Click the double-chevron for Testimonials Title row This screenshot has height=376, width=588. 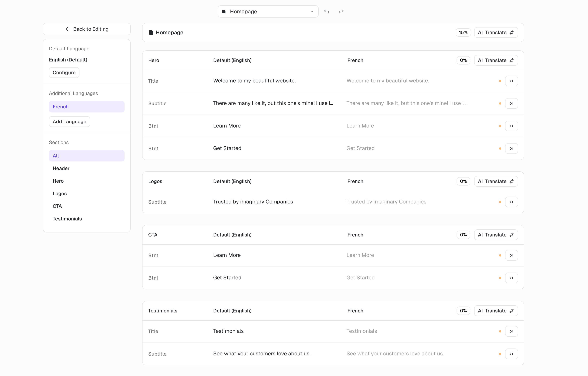coord(511,331)
